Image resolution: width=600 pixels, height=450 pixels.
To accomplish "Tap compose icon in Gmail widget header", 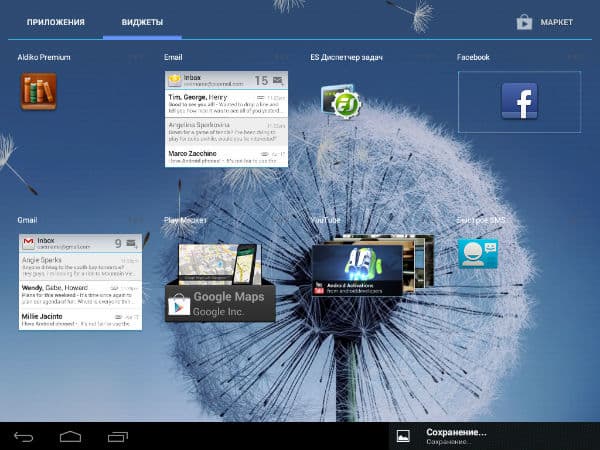I will 132,243.
